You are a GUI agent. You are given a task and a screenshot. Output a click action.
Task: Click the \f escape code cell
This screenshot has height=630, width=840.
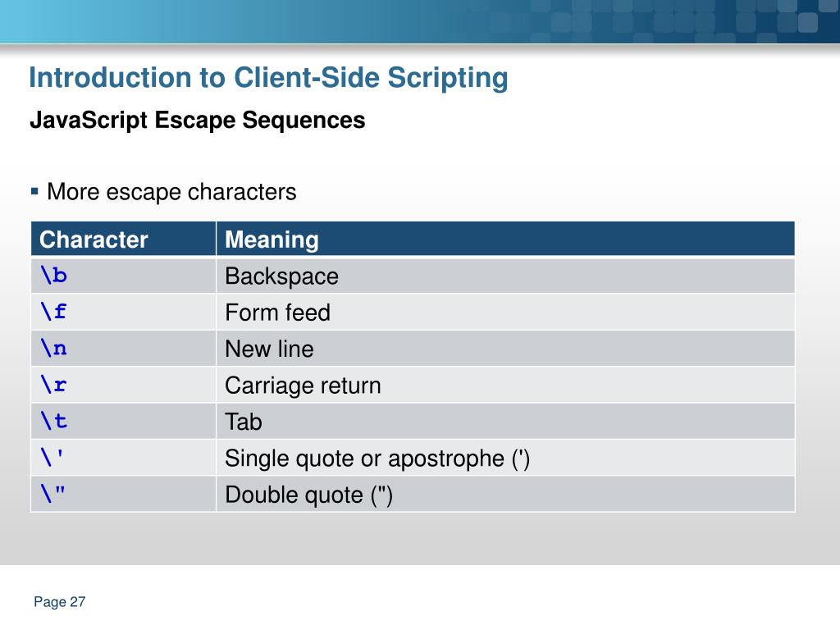pos(123,313)
